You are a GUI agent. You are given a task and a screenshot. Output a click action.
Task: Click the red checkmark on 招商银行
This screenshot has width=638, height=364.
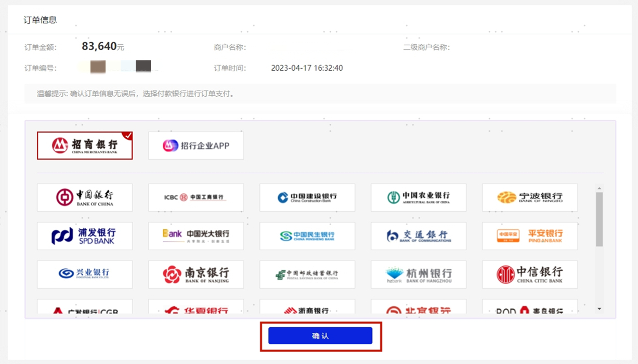click(x=128, y=136)
